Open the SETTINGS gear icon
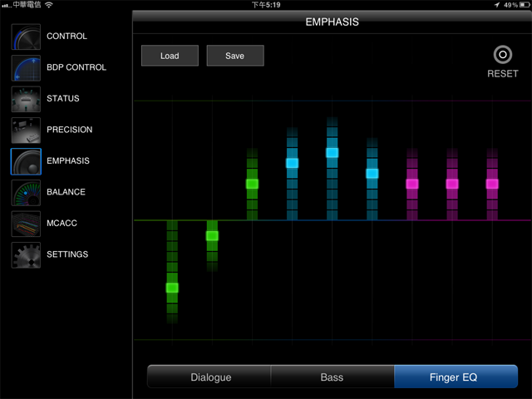The height and width of the screenshot is (399, 532). (x=26, y=255)
